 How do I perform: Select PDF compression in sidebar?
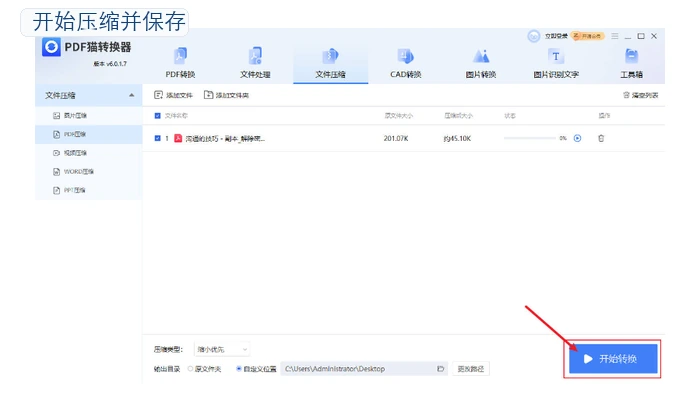(89, 134)
